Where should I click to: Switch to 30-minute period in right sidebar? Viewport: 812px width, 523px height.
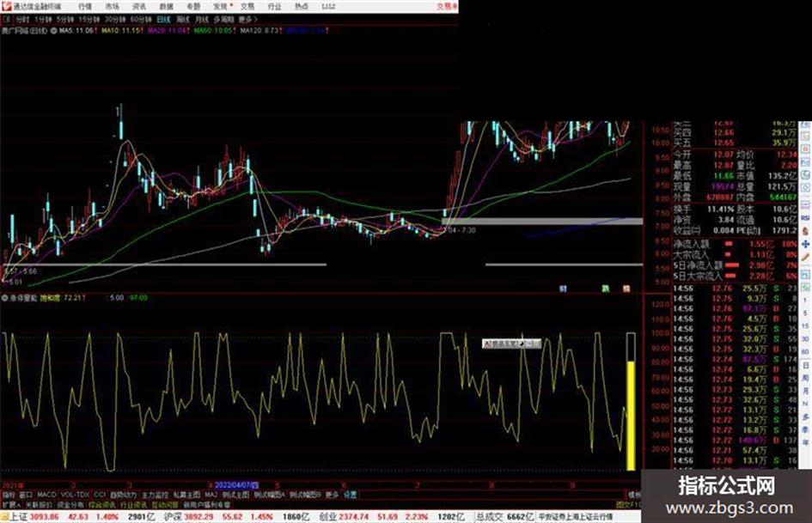point(805,338)
